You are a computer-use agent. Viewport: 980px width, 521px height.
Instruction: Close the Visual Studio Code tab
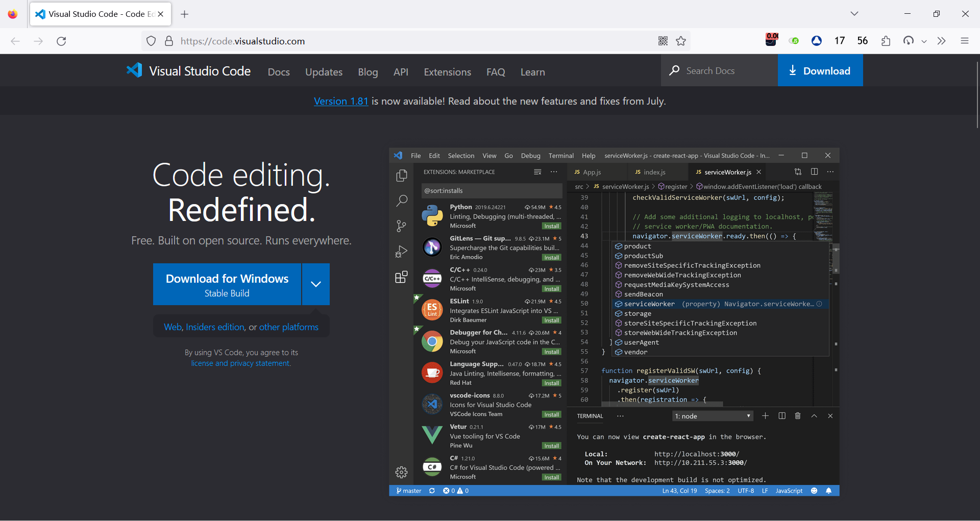click(161, 14)
